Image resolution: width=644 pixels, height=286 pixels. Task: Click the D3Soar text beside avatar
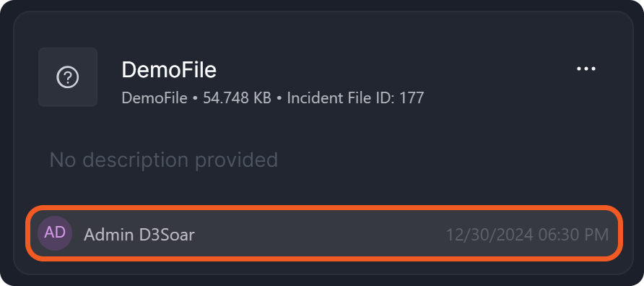[x=167, y=235]
